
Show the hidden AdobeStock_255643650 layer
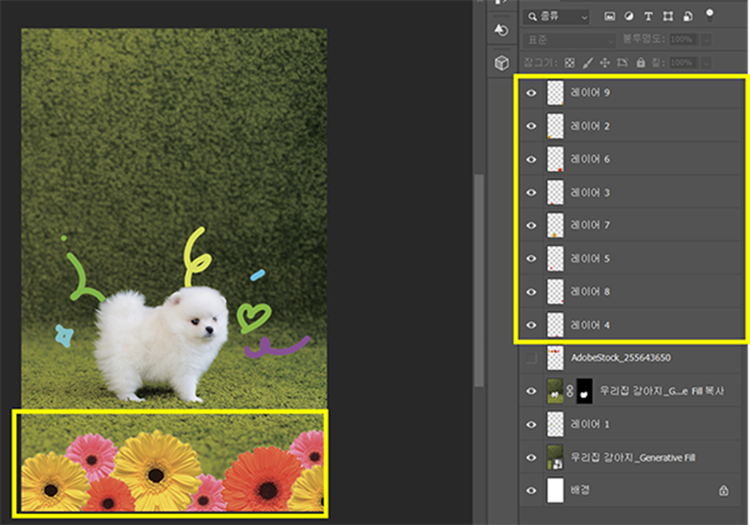[531, 358]
